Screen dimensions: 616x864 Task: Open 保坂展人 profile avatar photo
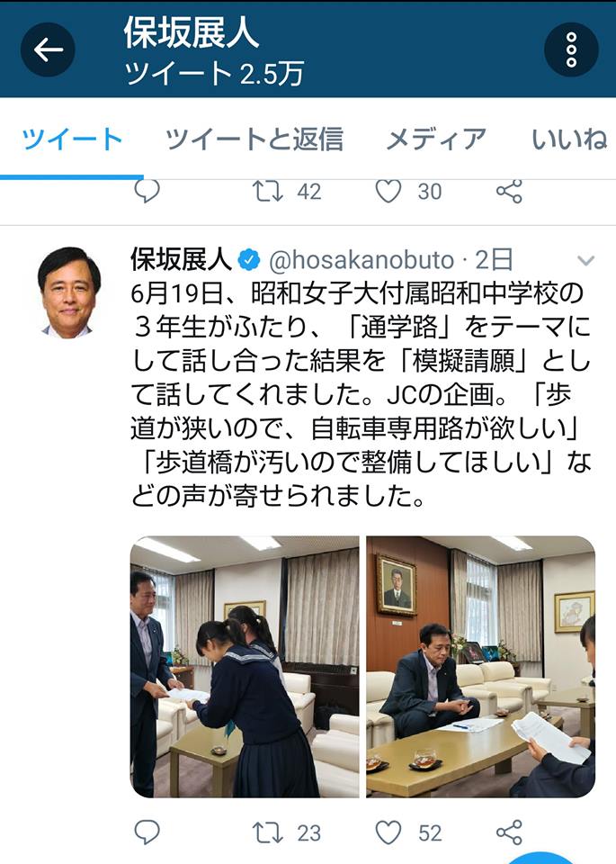[69, 292]
